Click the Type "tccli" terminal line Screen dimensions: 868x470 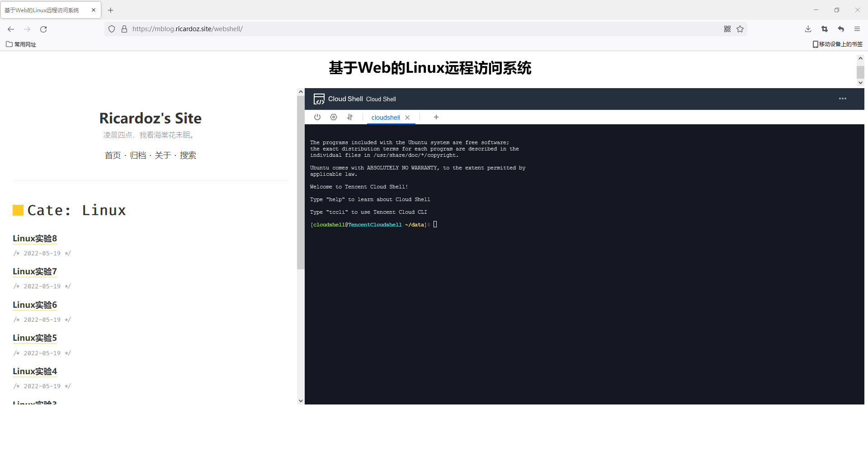pos(368,212)
